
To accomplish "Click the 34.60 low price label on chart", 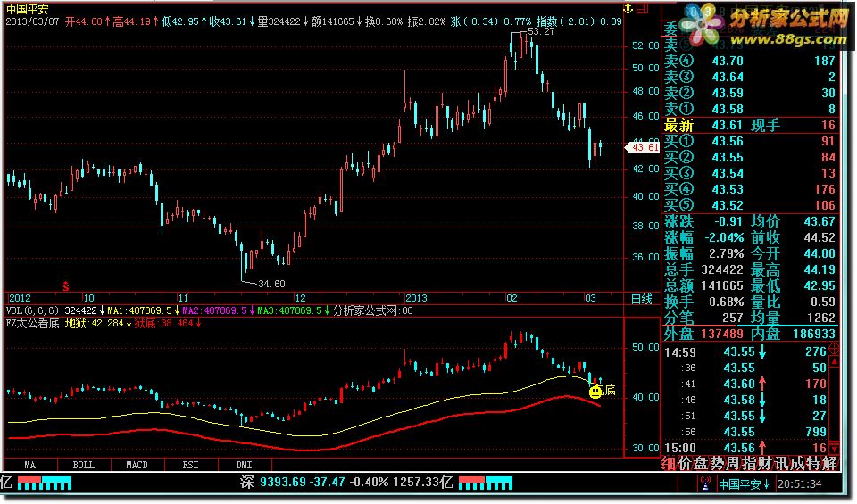I will click(x=271, y=284).
